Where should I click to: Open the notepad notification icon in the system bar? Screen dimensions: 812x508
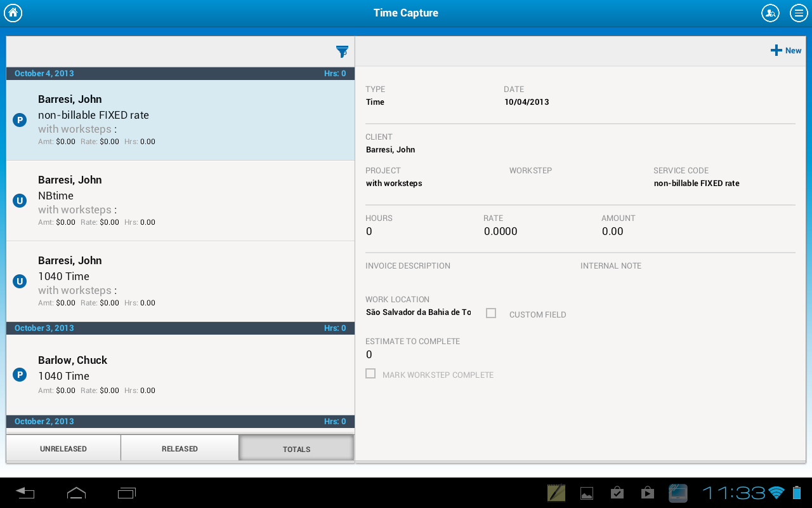click(x=556, y=493)
